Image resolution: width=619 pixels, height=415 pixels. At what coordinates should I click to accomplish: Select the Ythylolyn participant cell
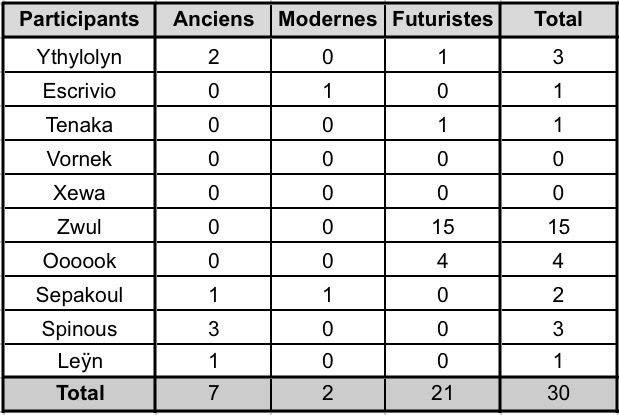click(80, 57)
